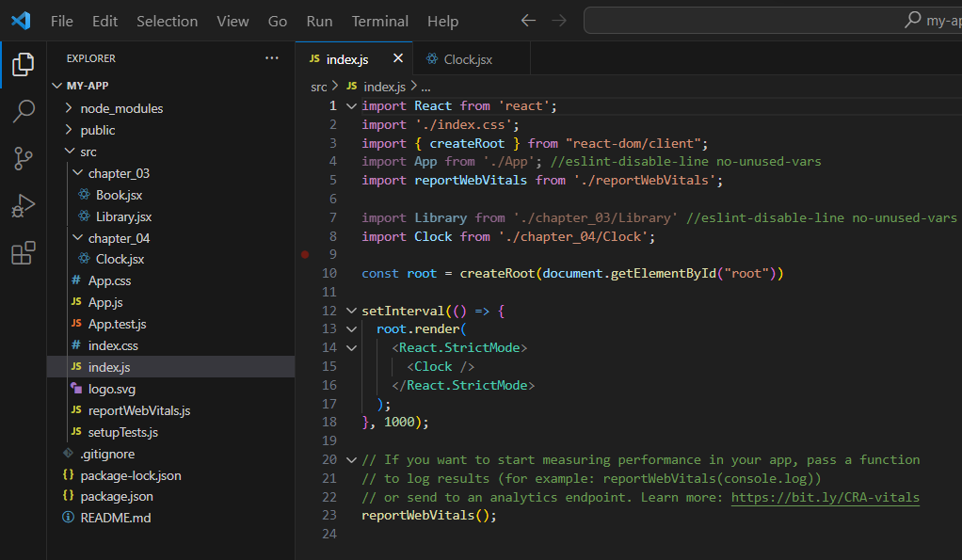Follow the https://bit.ly/CRA-vitals link
Viewport: 962px width, 560px height.
[x=826, y=497]
